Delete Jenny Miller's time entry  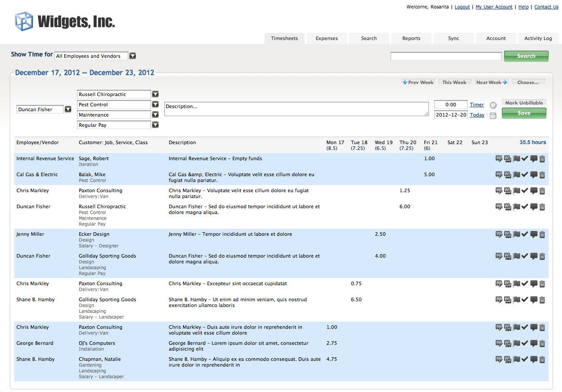(542, 234)
